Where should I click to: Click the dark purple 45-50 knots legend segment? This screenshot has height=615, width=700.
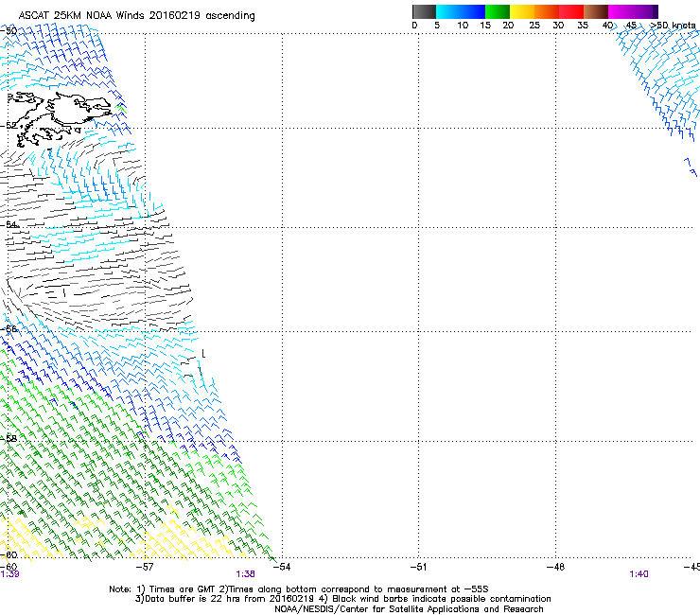(645, 11)
